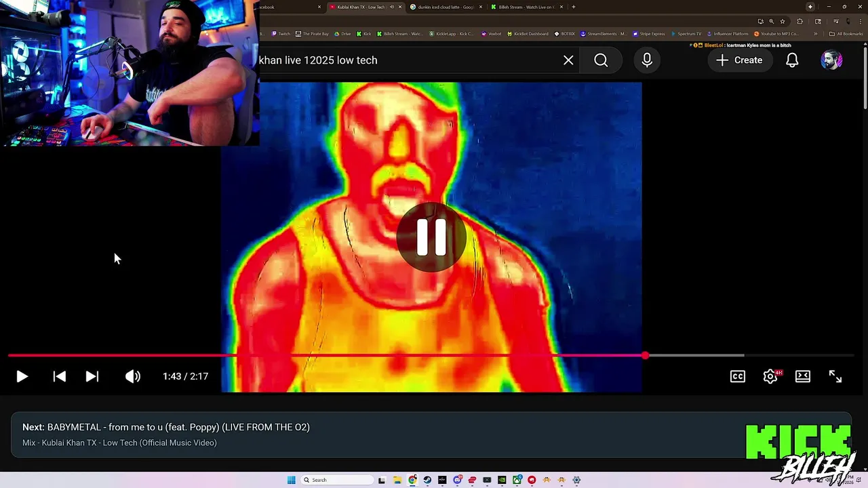The height and width of the screenshot is (488, 868).
Task: Open Steam from the taskbar
Action: pyautogui.click(x=427, y=480)
